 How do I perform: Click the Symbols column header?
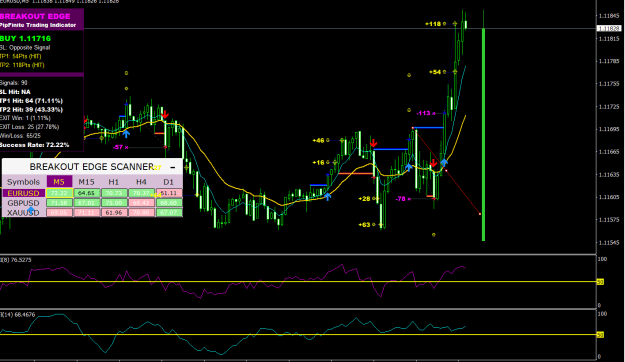[x=24, y=182]
